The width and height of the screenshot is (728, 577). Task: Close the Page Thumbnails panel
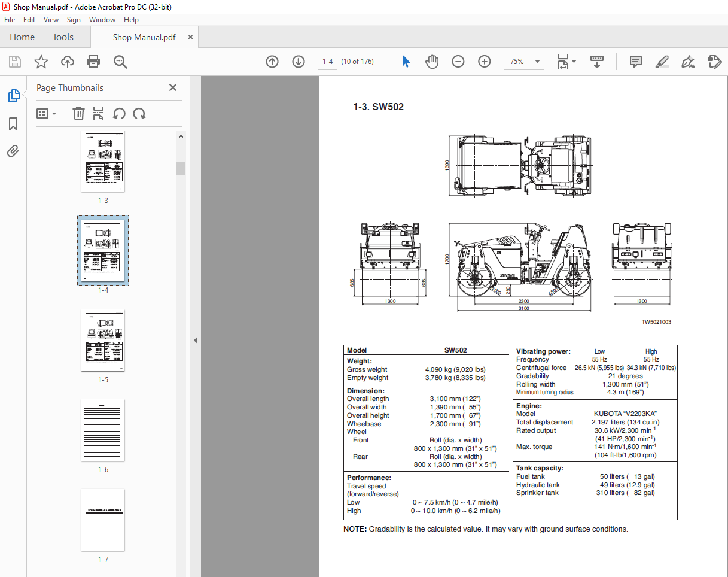[x=173, y=87]
